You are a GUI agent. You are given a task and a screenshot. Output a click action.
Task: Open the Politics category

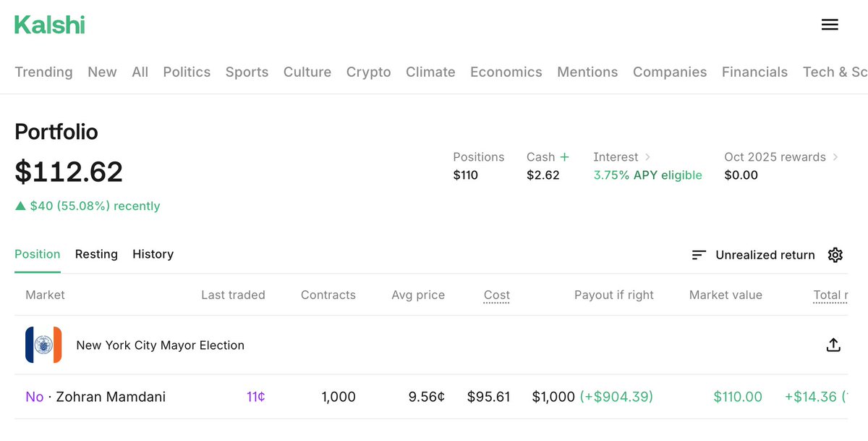[x=187, y=72]
